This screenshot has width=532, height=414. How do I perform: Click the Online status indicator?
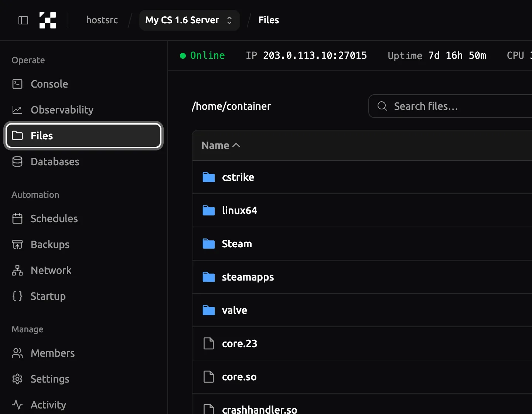pos(202,55)
